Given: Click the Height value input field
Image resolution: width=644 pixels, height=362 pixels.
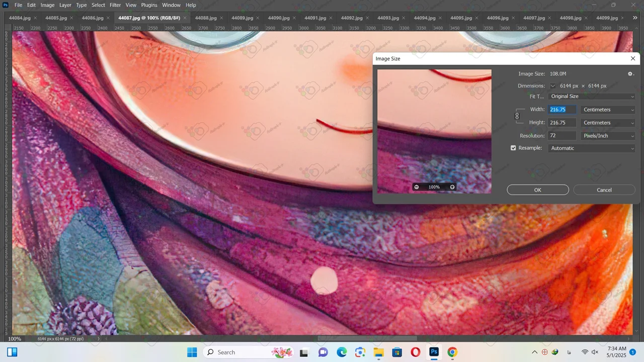Looking at the screenshot, I should pyautogui.click(x=562, y=123).
